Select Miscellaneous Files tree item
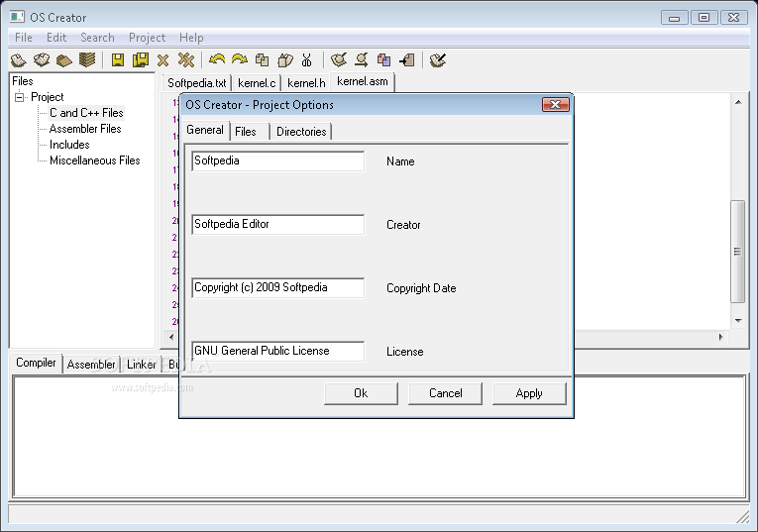Screen dimensions: 758x532 (95, 160)
